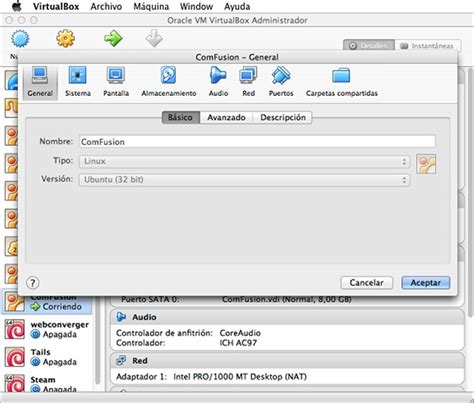
Task: Click the VM list vertical scrollbar
Action: point(98,340)
